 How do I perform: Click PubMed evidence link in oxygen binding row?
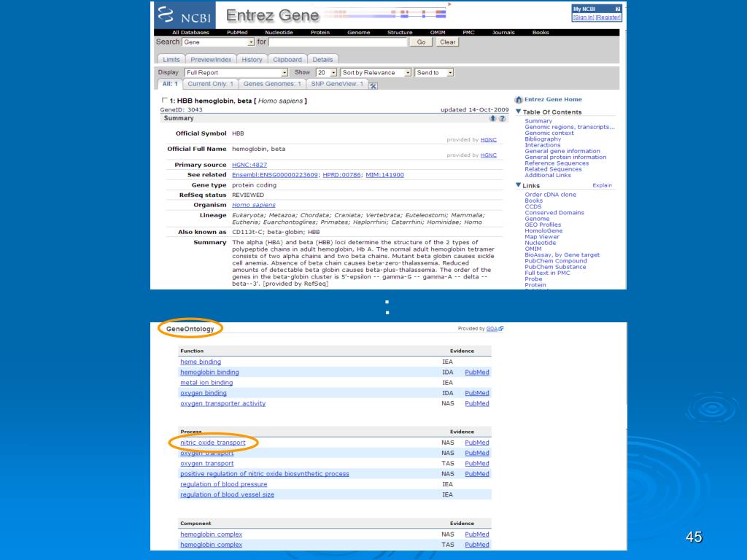tap(477, 393)
